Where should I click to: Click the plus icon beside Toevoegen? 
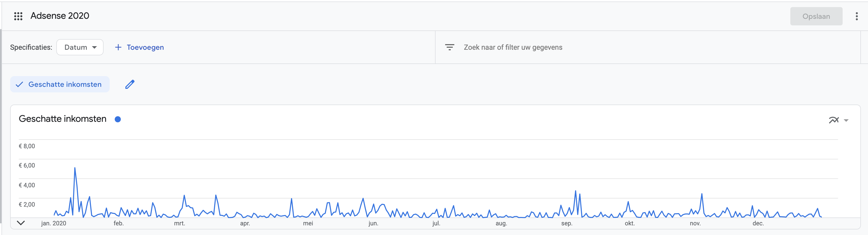(118, 47)
